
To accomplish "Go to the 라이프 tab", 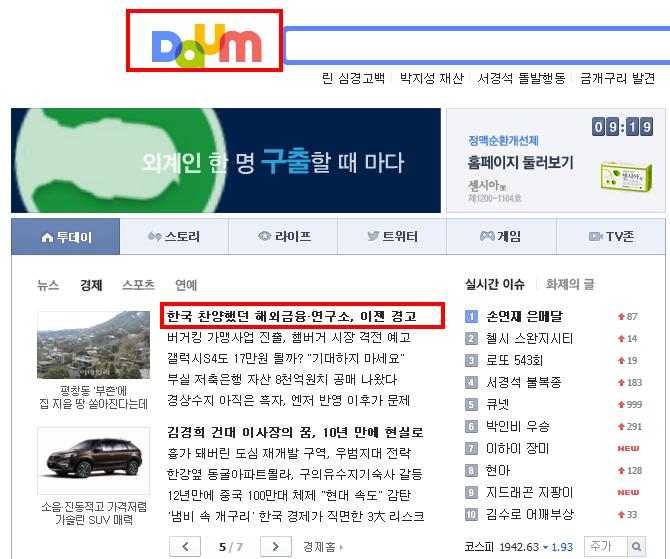I will [283, 237].
